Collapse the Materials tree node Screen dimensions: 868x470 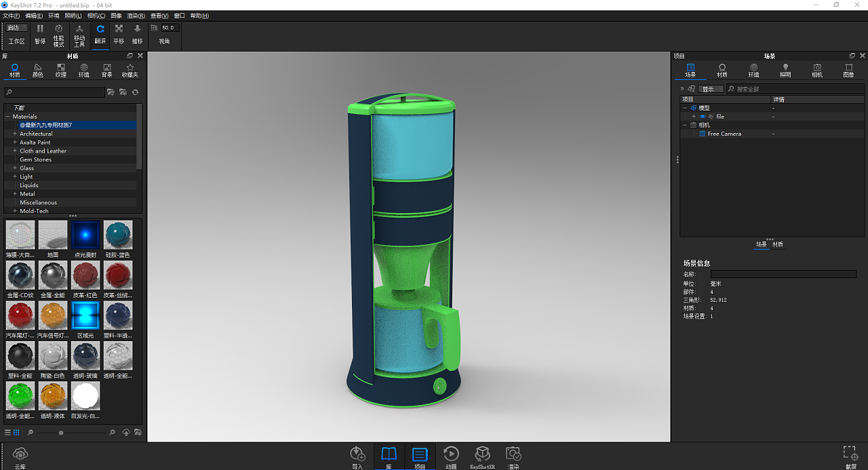point(7,117)
